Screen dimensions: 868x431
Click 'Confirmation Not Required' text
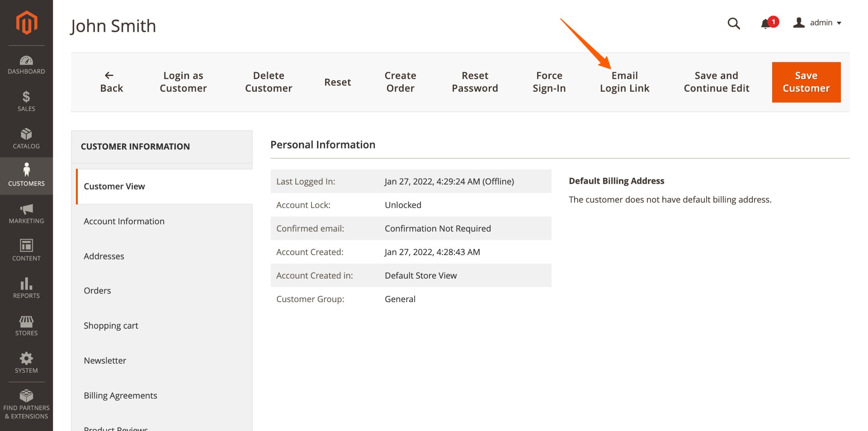(x=438, y=228)
